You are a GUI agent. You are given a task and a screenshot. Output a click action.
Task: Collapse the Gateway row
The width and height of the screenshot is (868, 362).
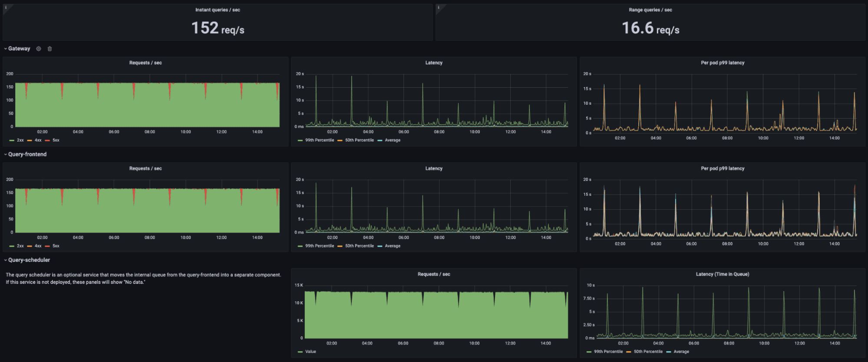tap(19, 49)
